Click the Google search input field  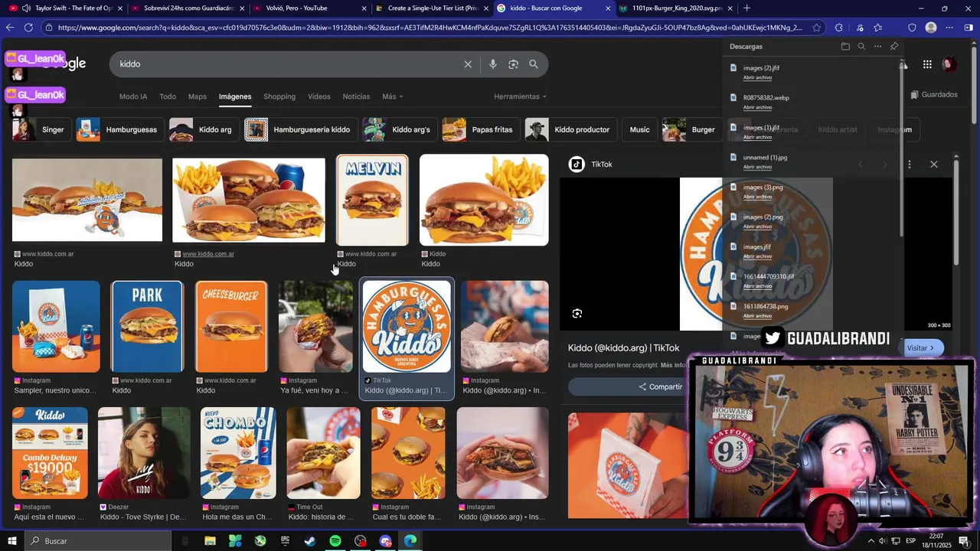287,64
